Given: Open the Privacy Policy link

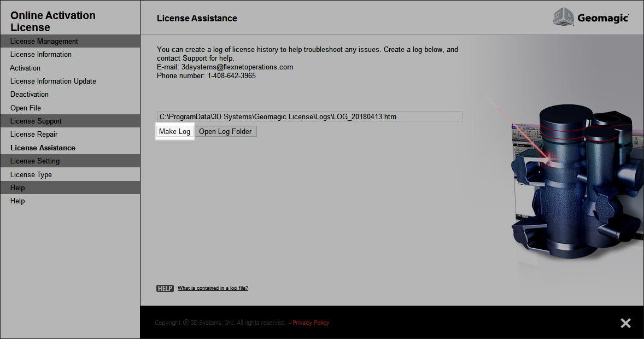Looking at the screenshot, I should [x=311, y=323].
